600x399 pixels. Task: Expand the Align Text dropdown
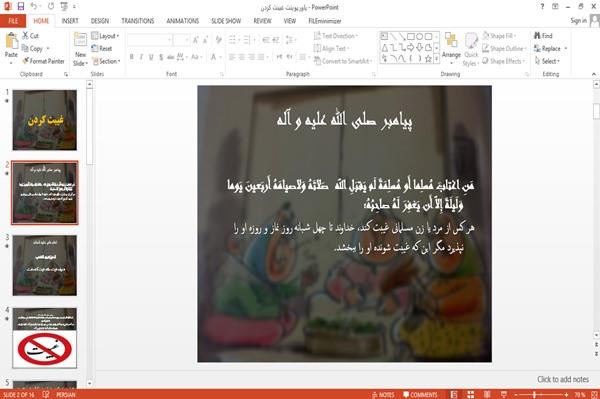pos(331,49)
